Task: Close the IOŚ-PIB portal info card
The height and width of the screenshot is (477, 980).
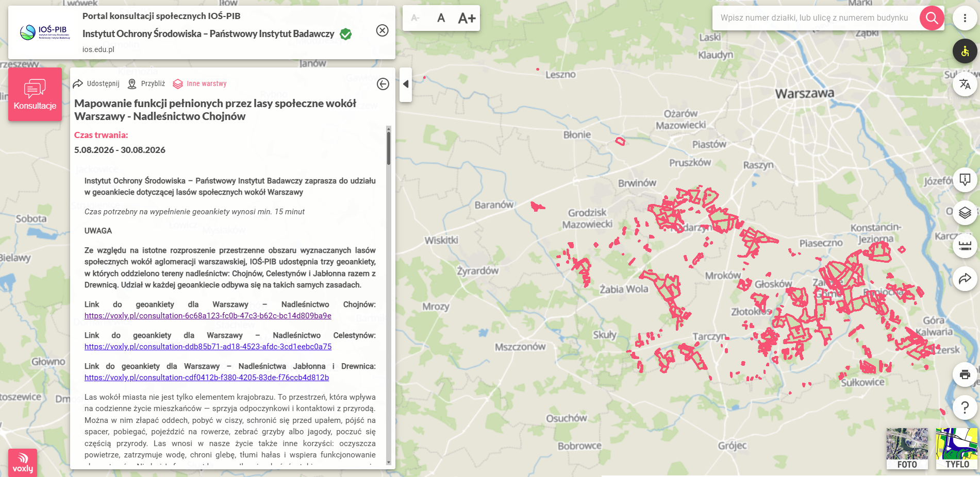Action: 382,30
